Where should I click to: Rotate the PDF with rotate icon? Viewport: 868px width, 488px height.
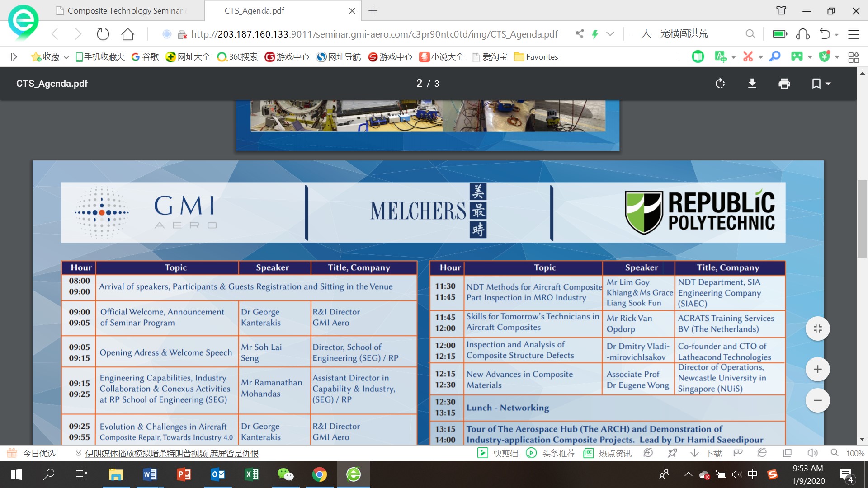720,84
